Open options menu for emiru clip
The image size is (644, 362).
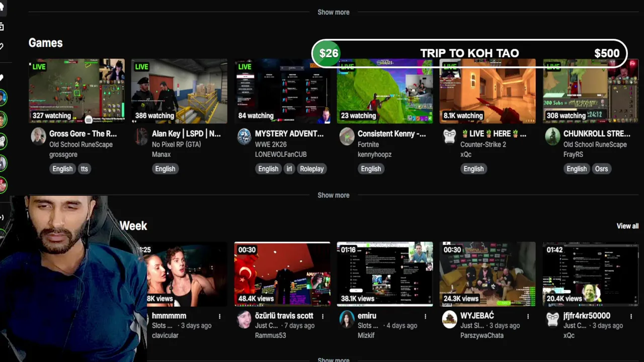tap(425, 316)
